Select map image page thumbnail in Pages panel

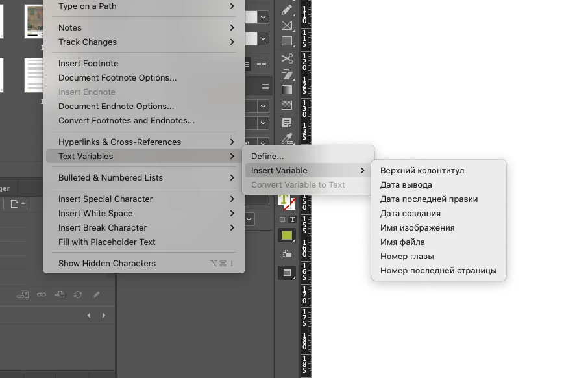[x=34, y=21]
